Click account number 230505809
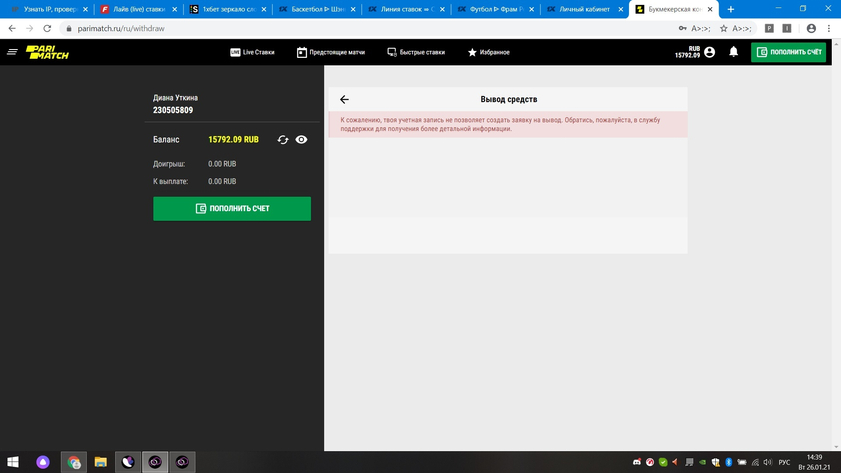Image resolution: width=841 pixels, height=473 pixels. coord(173,110)
